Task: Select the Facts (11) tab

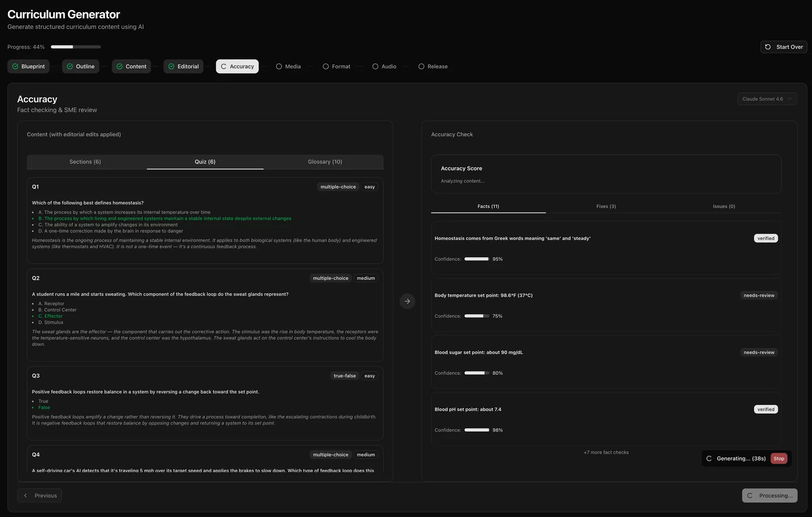Action: (488, 206)
